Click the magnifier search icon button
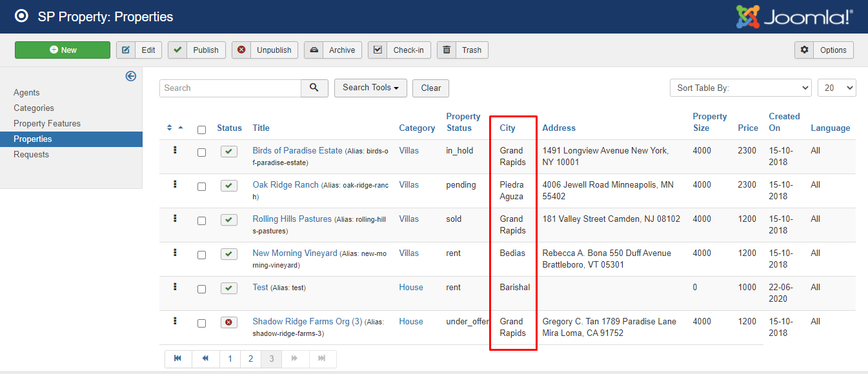868x374 pixels. 314,88
